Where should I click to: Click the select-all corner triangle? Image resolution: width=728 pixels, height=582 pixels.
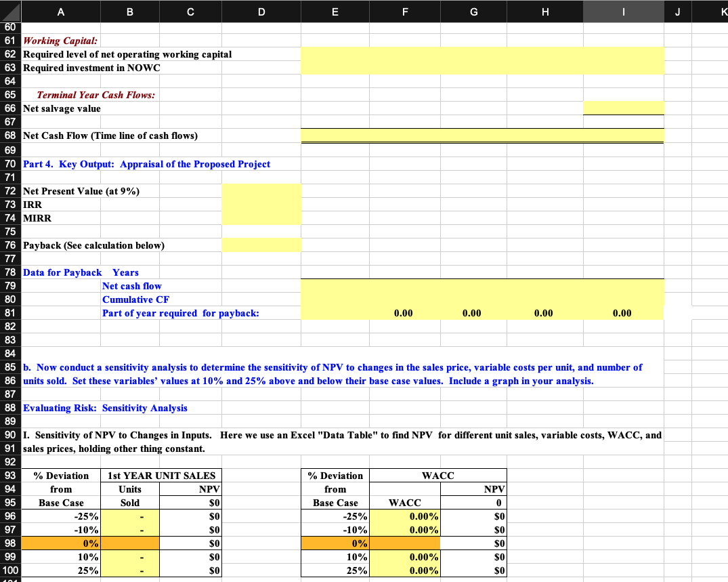pyautogui.click(x=11, y=12)
